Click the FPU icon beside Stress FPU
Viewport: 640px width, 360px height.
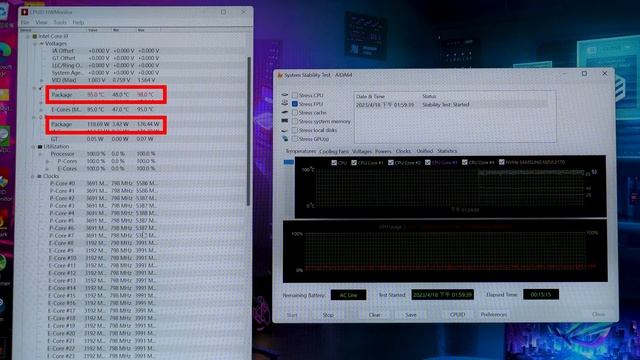pos(285,104)
